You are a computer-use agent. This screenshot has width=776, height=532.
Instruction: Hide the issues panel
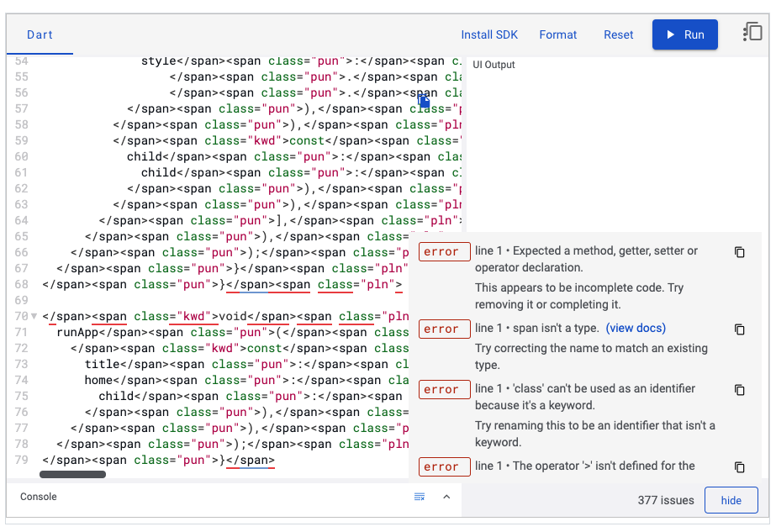click(731, 499)
